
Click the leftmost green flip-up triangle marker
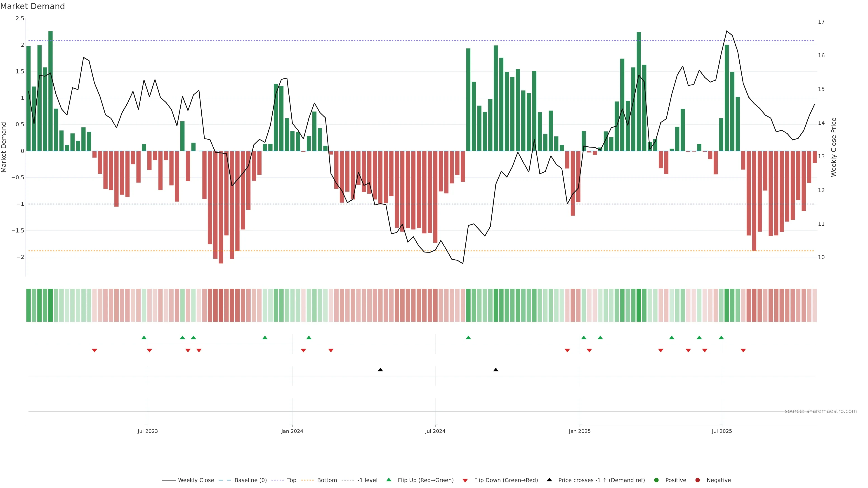[144, 338]
